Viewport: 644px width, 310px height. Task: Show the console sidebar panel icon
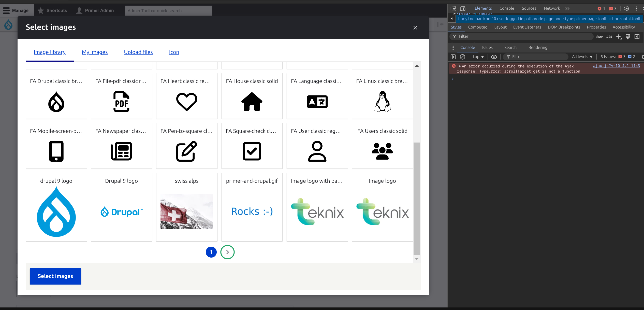(x=453, y=57)
